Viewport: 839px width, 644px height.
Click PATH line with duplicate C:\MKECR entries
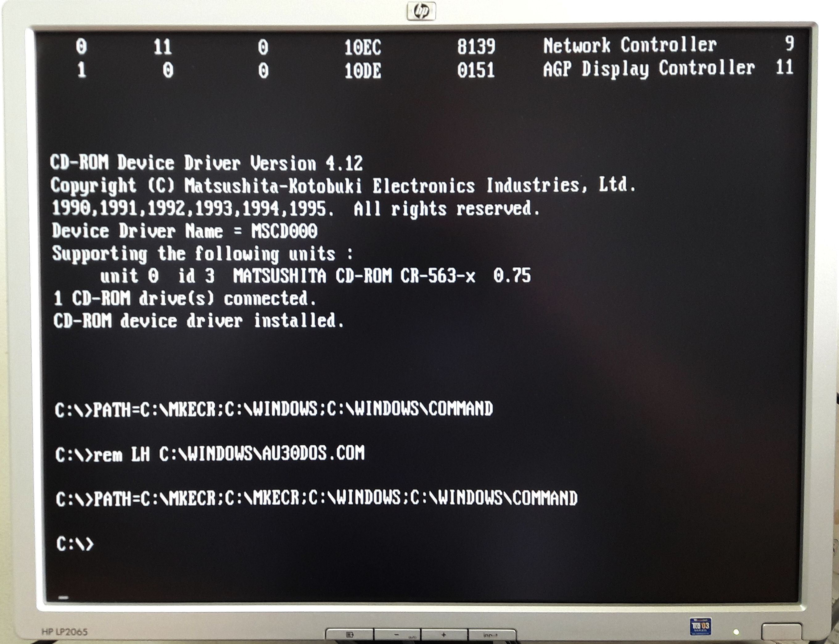click(x=316, y=499)
